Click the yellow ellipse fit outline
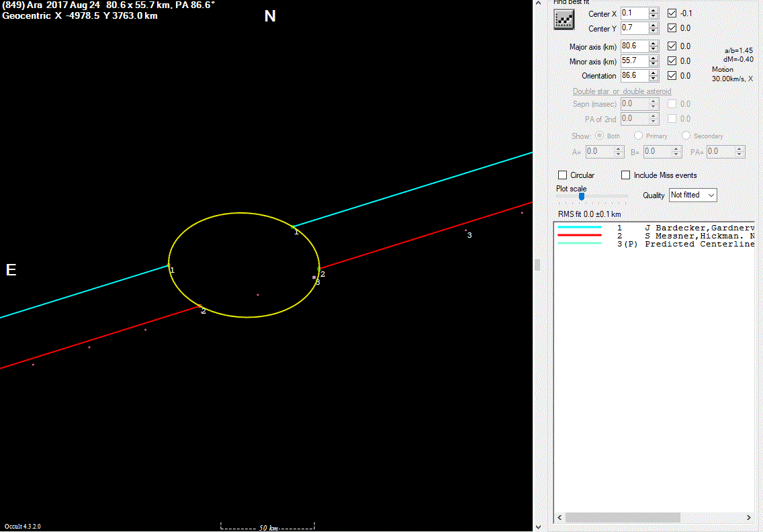This screenshot has width=763, height=532. tap(241, 213)
